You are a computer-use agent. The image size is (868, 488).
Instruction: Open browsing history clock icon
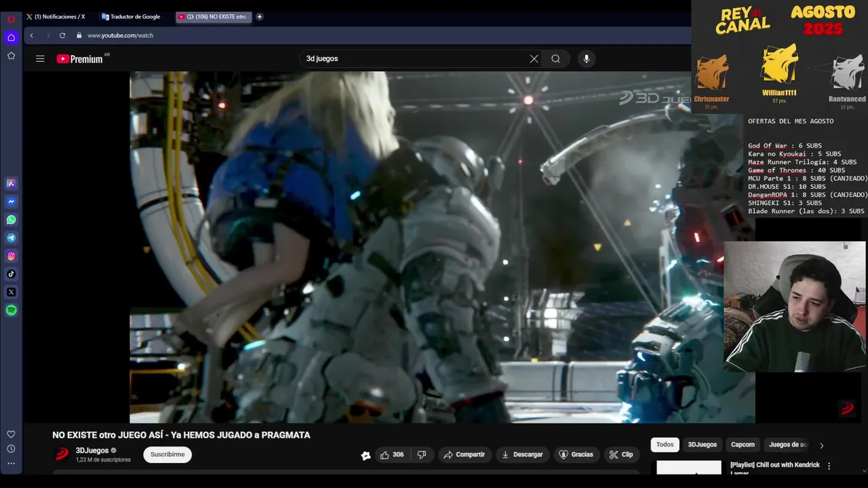11,449
